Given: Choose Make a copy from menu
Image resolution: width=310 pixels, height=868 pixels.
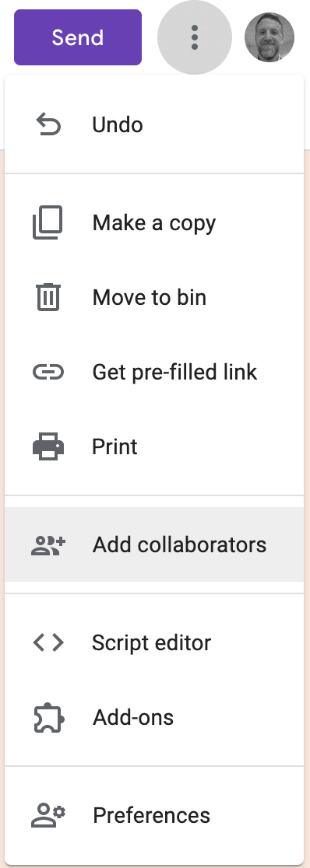Looking at the screenshot, I should tap(154, 223).
